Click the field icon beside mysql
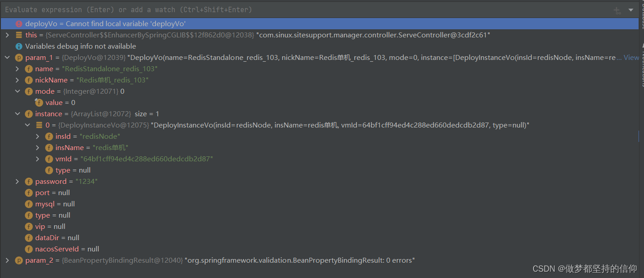This screenshot has width=644, height=278. click(29, 204)
